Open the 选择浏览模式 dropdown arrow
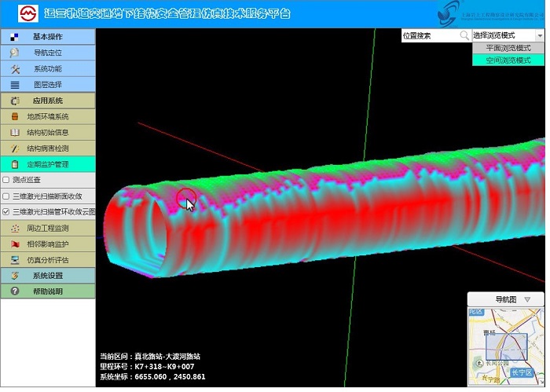 point(540,36)
